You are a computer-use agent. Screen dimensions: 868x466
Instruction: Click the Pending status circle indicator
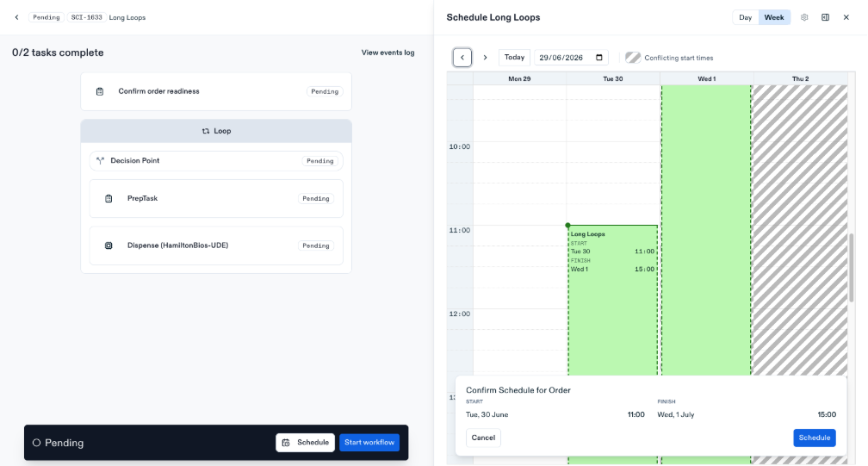pyautogui.click(x=36, y=443)
